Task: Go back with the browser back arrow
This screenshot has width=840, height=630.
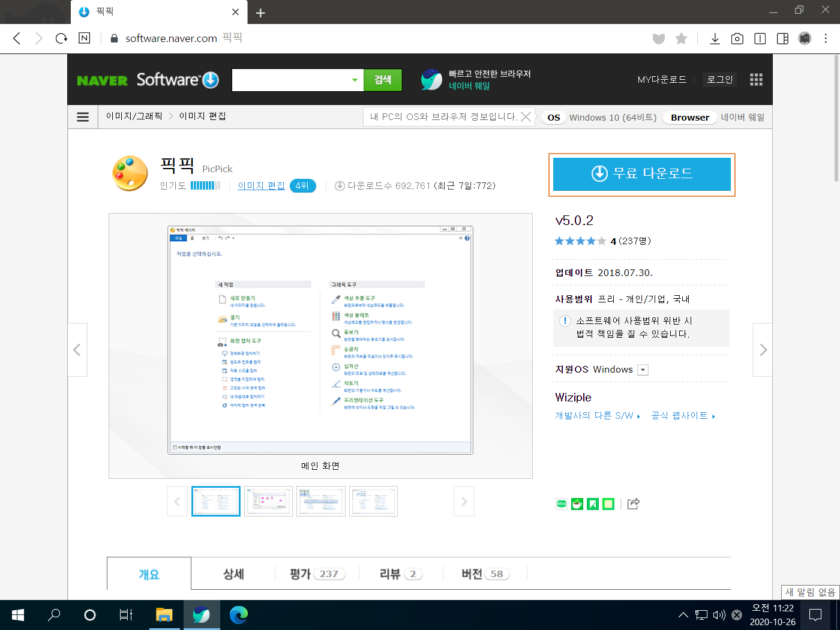Action: [17, 38]
